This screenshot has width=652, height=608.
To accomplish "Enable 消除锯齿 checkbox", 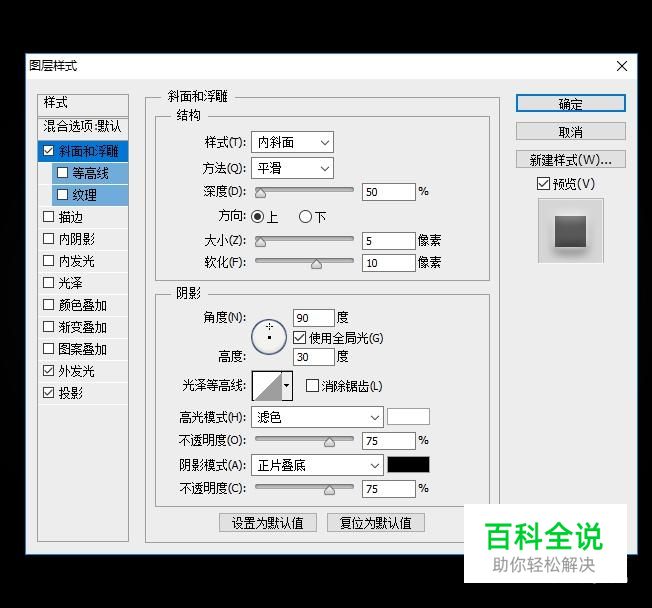I will pos(312,386).
